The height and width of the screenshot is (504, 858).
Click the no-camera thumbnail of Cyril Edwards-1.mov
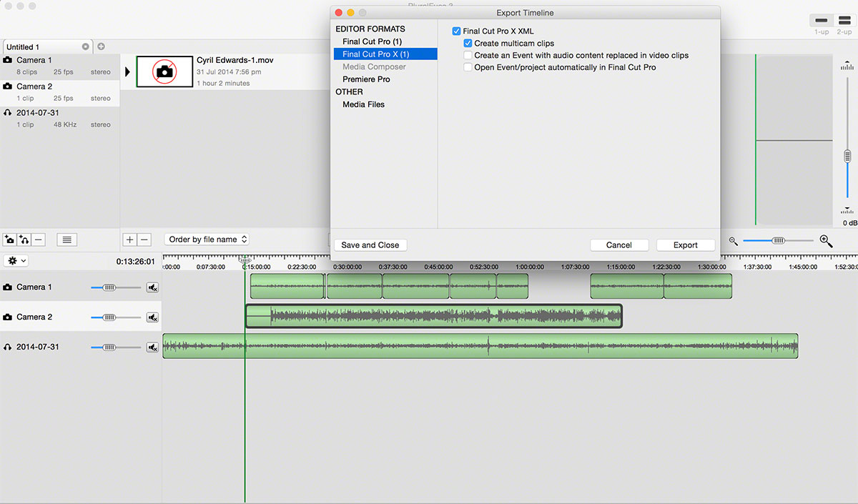pos(164,71)
